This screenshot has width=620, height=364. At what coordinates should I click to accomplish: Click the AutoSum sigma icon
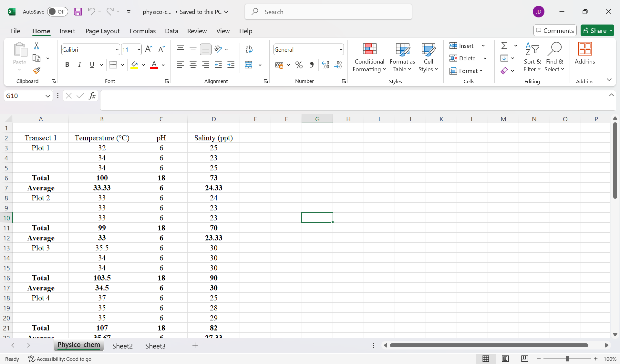(x=504, y=45)
